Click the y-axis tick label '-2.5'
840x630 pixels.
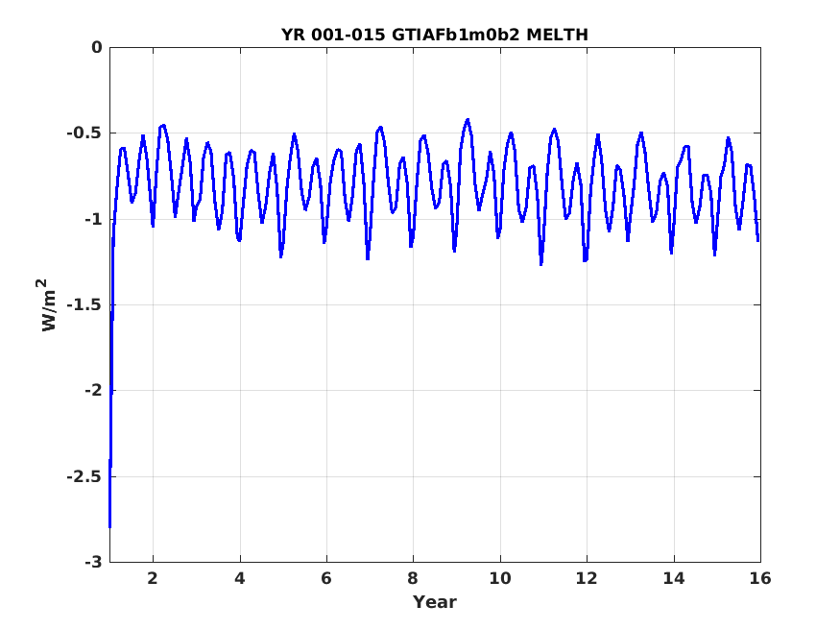pyautogui.click(x=84, y=476)
